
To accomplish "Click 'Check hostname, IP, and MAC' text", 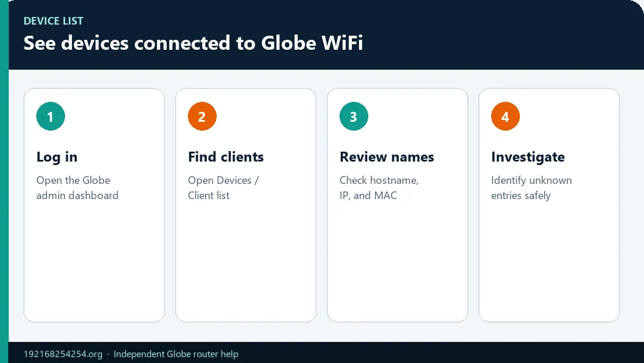I will [x=379, y=188].
